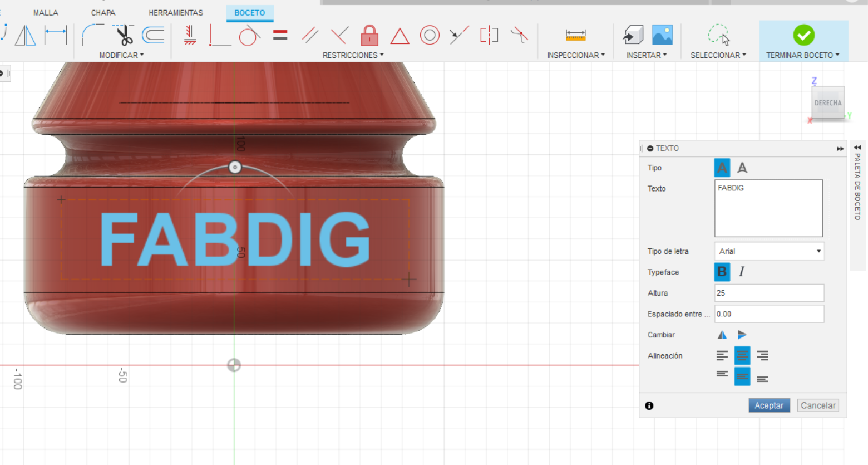This screenshot has width=868, height=465.
Task: Apply the Collinear constraint
Action: pos(459,35)
